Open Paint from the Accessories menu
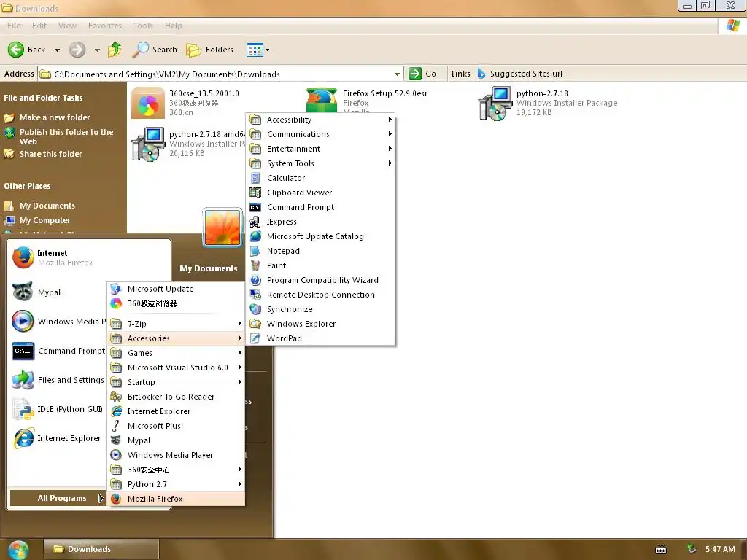Image resolution: width=747 pixels, height=560 pixels. [320, 265]
